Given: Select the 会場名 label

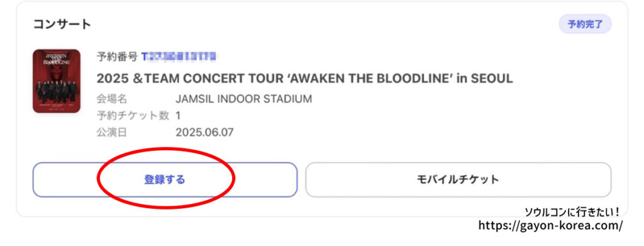Looking at the screenshot, I should 112,99.
